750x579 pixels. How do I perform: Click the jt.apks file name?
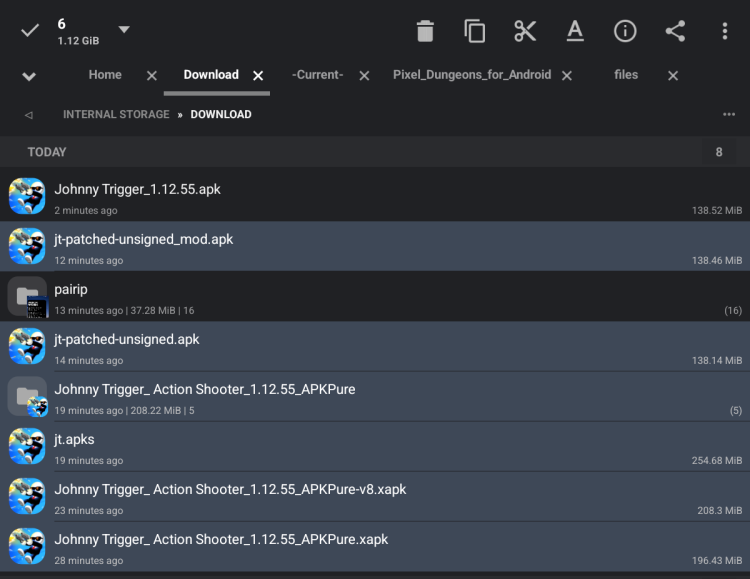pos(74,440)
